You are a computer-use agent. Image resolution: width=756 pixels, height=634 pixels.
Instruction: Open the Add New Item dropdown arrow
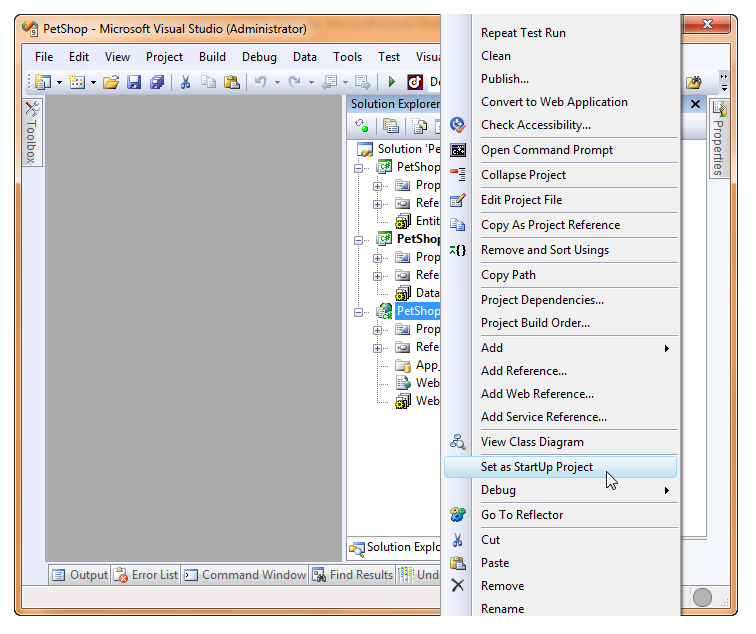coord(93,82)
